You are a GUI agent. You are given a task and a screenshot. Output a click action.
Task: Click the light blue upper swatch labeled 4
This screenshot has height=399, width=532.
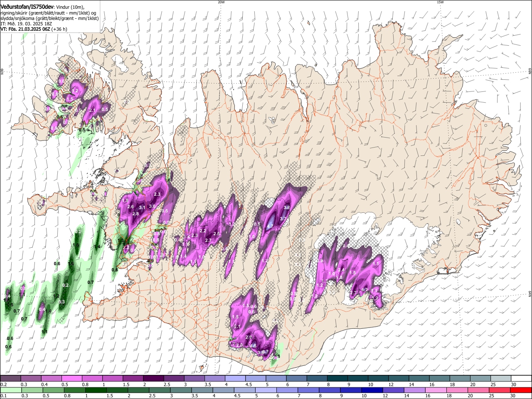coord(235,379)
